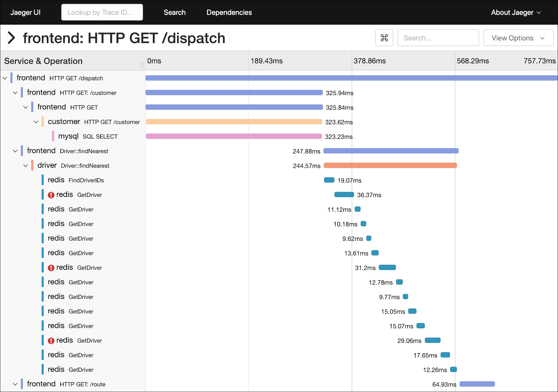Open the About Jaeger dropdown menu
Screen dimensions: 558x392
[x=516, y=12]
